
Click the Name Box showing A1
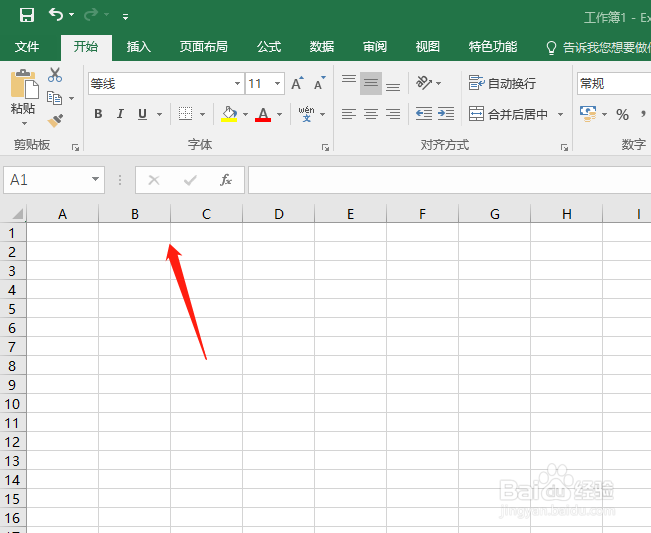(47, 180)
